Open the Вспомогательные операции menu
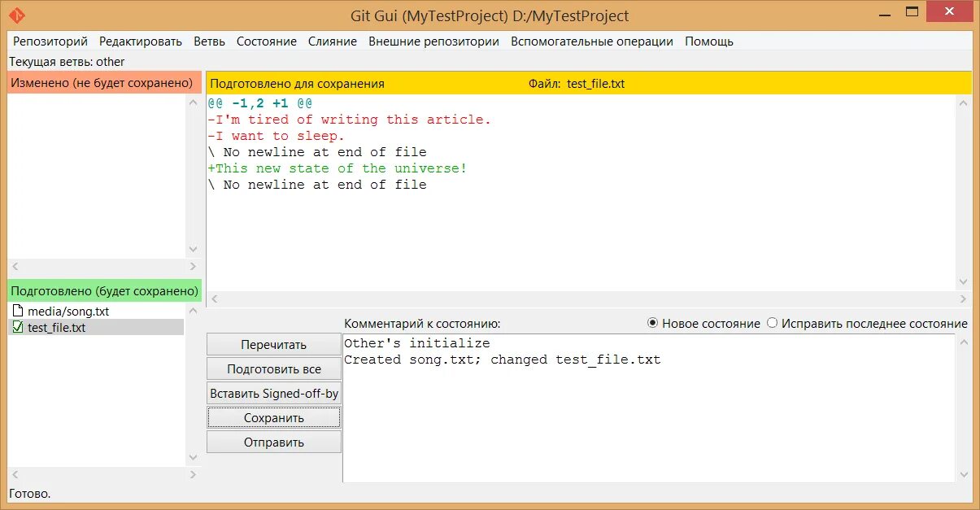This screenshot has width=980, height=510. click(x=592, y=41)
